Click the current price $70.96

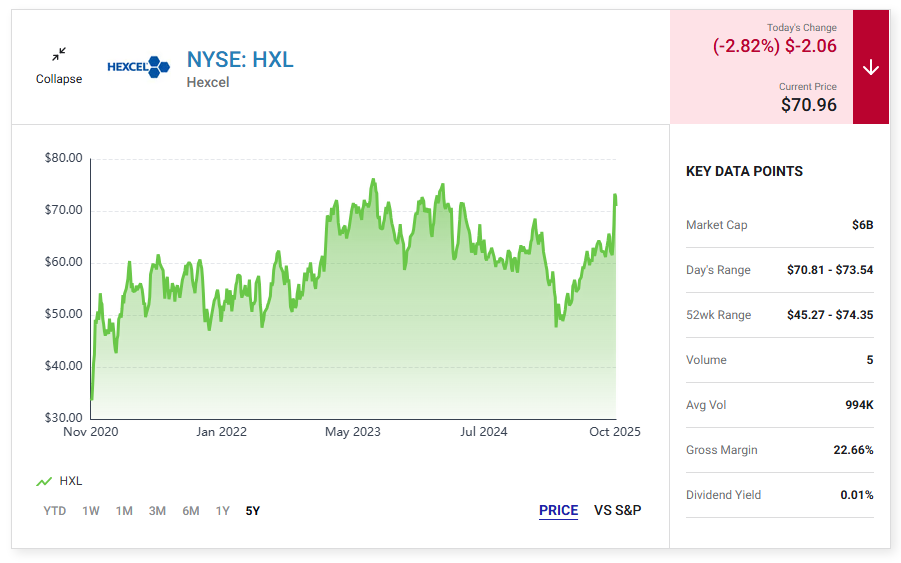[808, 105]
